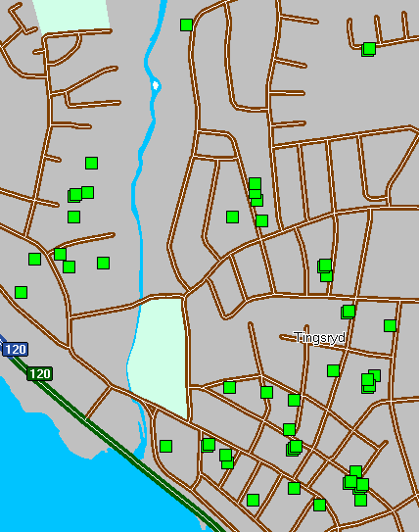Click the green 120 route shield
This screenshot has width=419, height=532.
[x=40, y=374]
